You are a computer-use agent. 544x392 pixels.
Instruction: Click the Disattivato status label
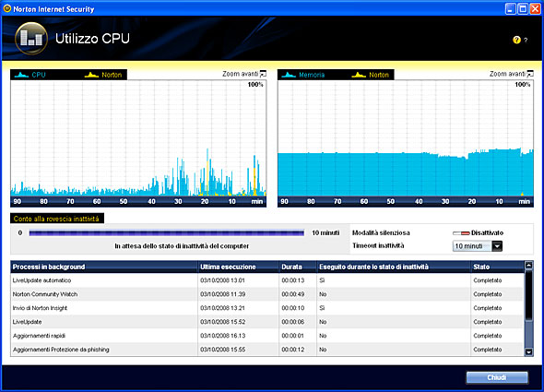pos(487,233)
